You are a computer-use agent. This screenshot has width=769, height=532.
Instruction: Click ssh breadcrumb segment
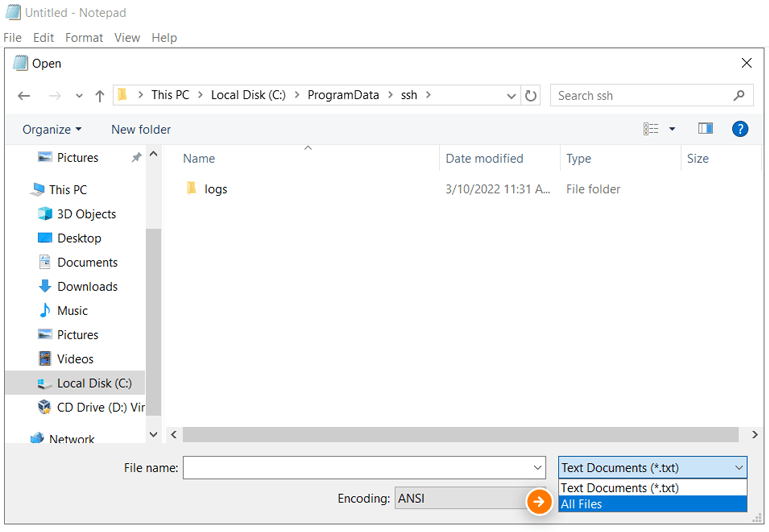pos(409,95)
